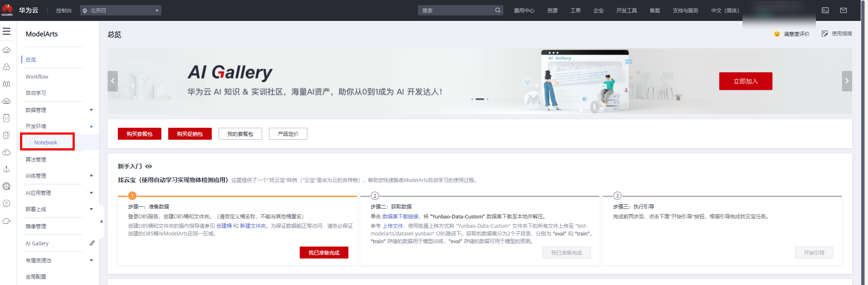Collapse the ModelArts side menu arrow
The width and height of the screenshot is (868, 285).
[101, 221]
